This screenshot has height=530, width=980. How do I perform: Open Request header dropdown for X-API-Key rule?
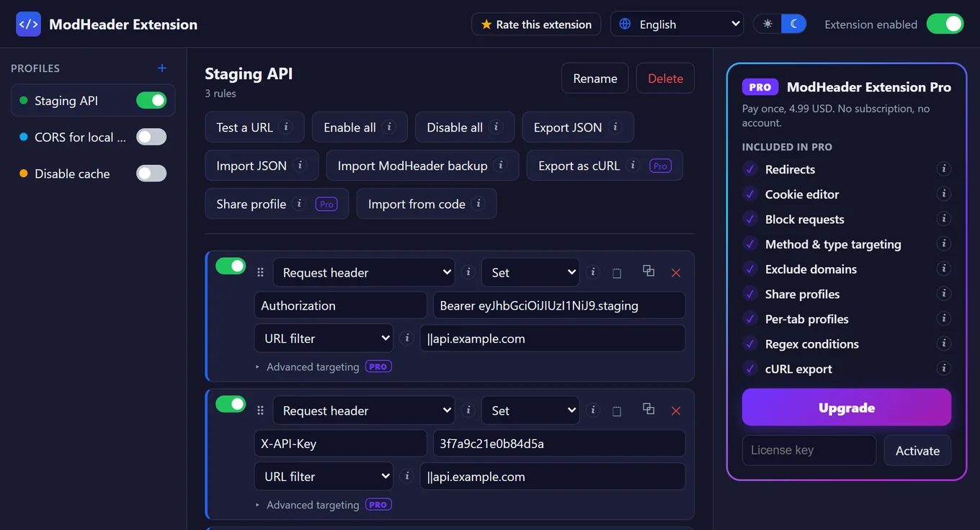tap(364, 410)
